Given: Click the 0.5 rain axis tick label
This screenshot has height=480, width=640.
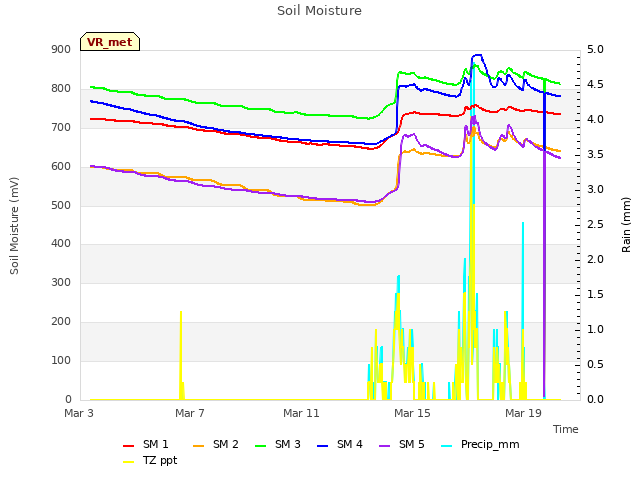Looking at the screenshot, I should tap(595, 364).
